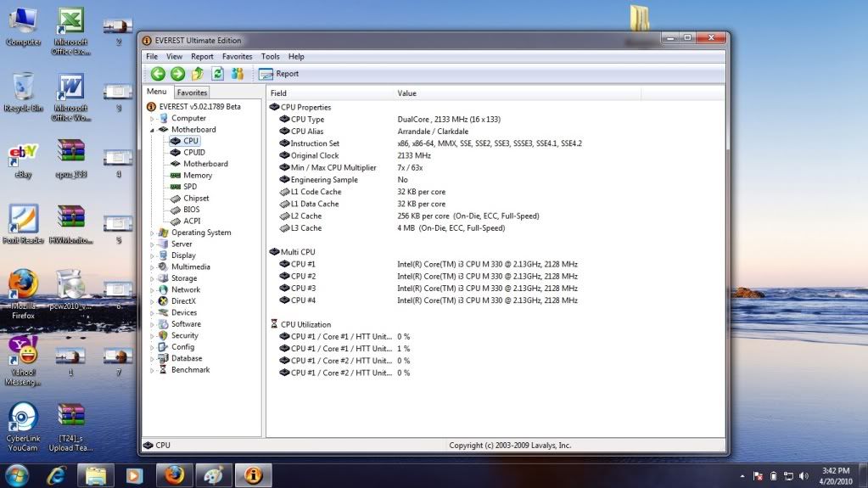Open the eBay desktop shortcut
Image resolution: width=868 pixels, height=488 pixels.
pyautogui.click(x=23, y=160)
